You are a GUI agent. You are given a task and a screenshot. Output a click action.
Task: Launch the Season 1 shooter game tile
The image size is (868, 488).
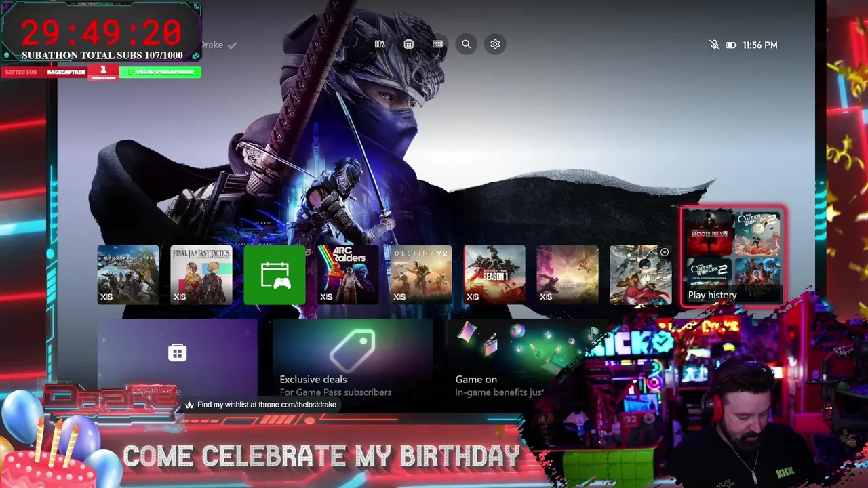(494, 274)
